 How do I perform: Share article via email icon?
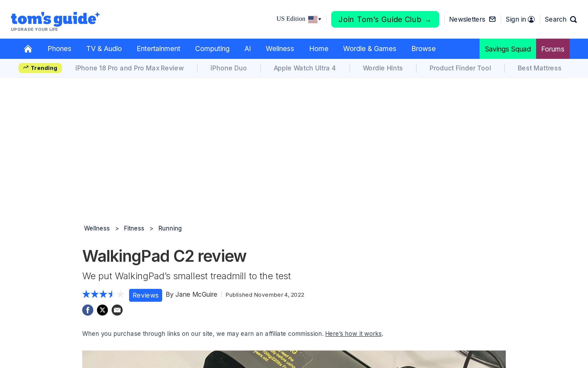point(117,310)
